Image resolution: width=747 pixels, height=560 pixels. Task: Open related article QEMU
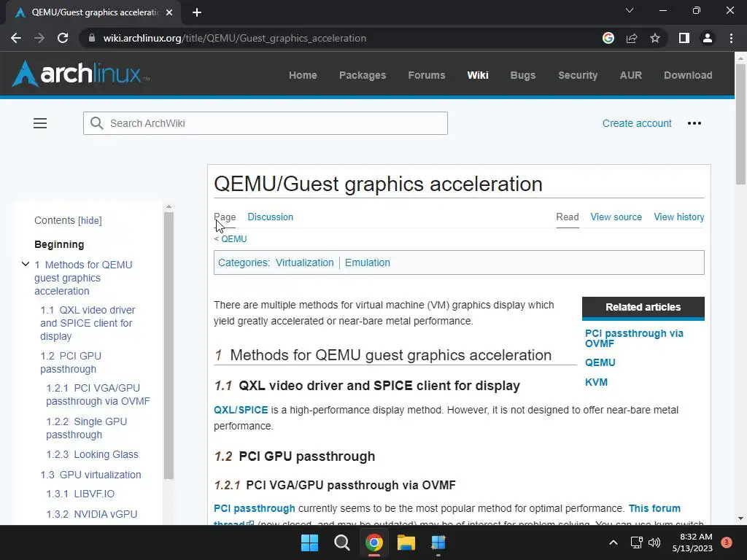tap(600, 362)
